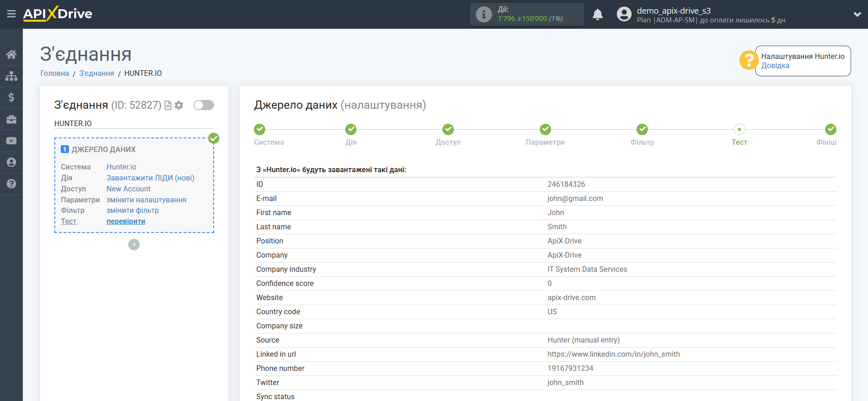This screenshot has width=868, height=401.
Task: Expand the account dropdown chevron
Action: (857, 14)
